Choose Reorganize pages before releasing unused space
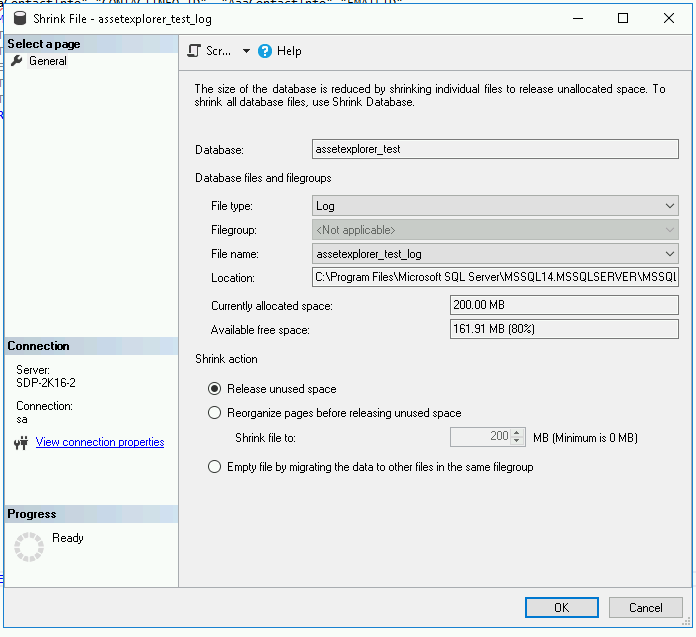The height and width of the screenshot is (637, 696). (214, 413)
